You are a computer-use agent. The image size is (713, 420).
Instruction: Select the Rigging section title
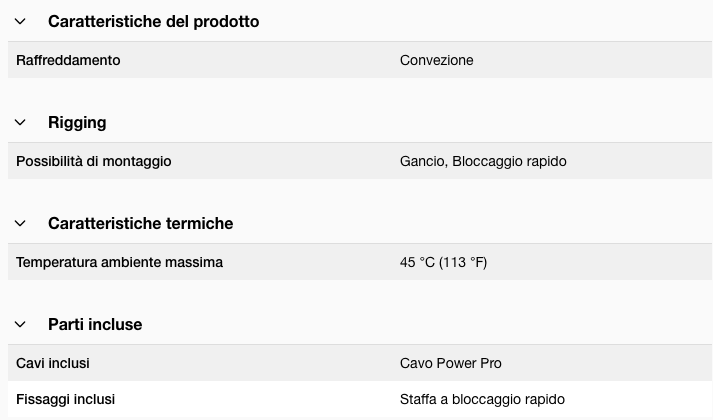pos(77,122)
